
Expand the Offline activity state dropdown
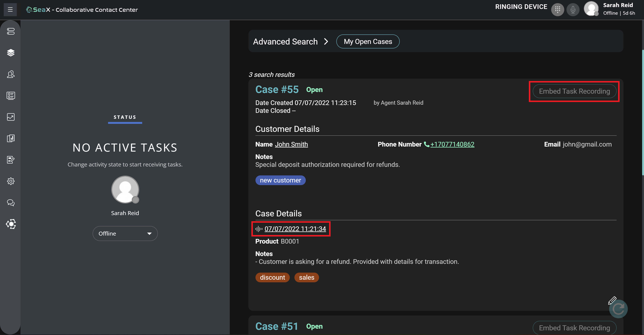(x=125, y=233)
